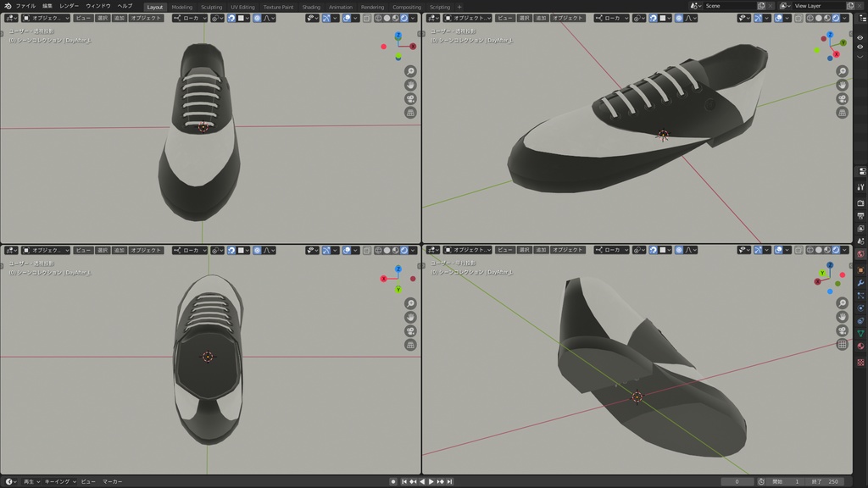Open the レンダー menu
This screenshot has height=488, width=868.
tap(69, 6)
